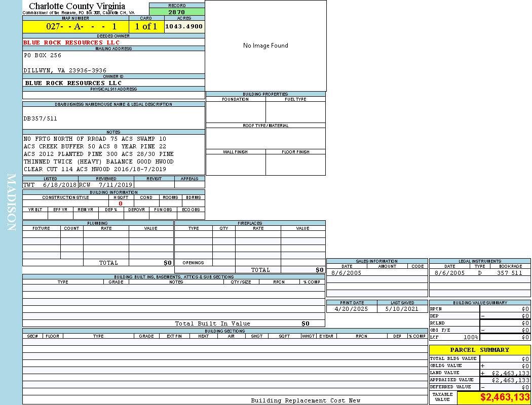Click the green record number 2870
The height and width of the screenshot is (405, 532).
(177, 12)
